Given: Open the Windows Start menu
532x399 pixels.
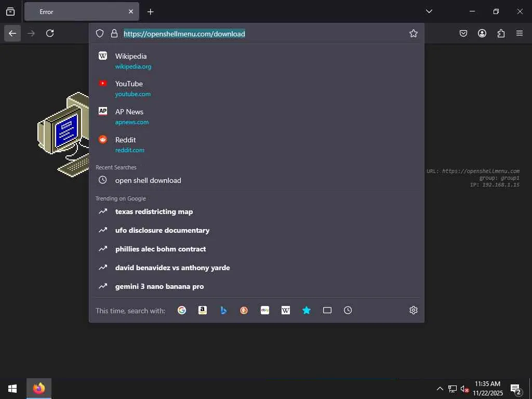Looking at the screenshot, I should [x=12, y=389].
